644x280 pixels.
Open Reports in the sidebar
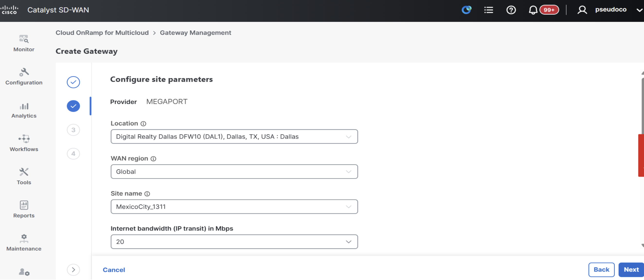tap(24, 210)
